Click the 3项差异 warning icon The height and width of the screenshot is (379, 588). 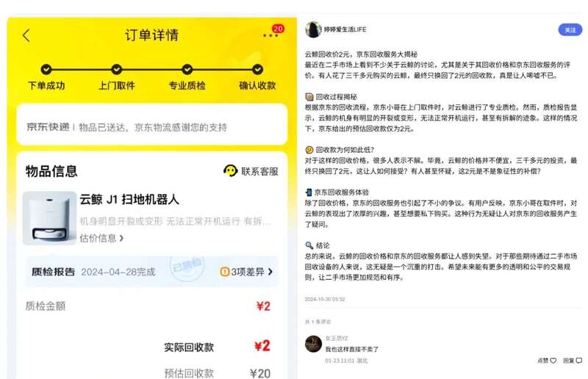[224, 272]
